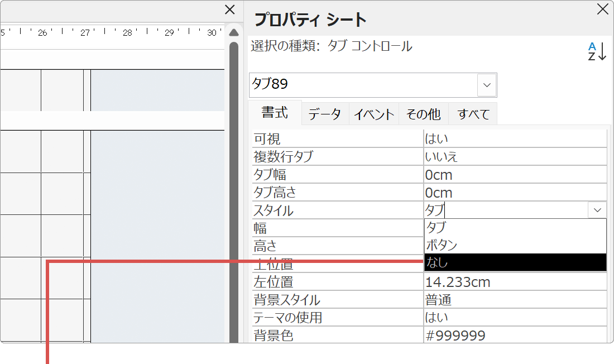
Task: Open the その他 tab
Action: click(x=423, y=113)
